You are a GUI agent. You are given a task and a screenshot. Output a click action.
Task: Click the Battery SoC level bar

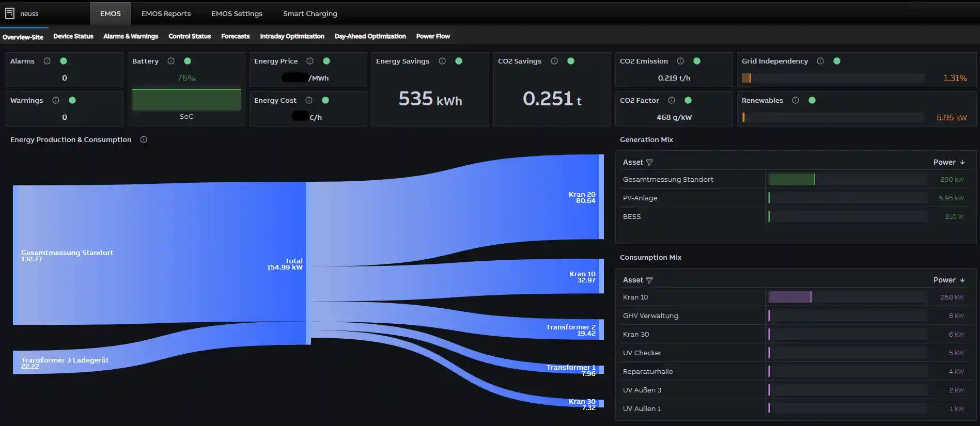pos(186,100)
